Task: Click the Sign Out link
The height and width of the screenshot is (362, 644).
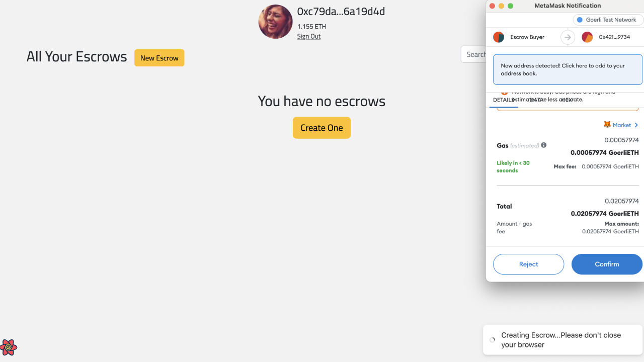Action: [308, 36]
